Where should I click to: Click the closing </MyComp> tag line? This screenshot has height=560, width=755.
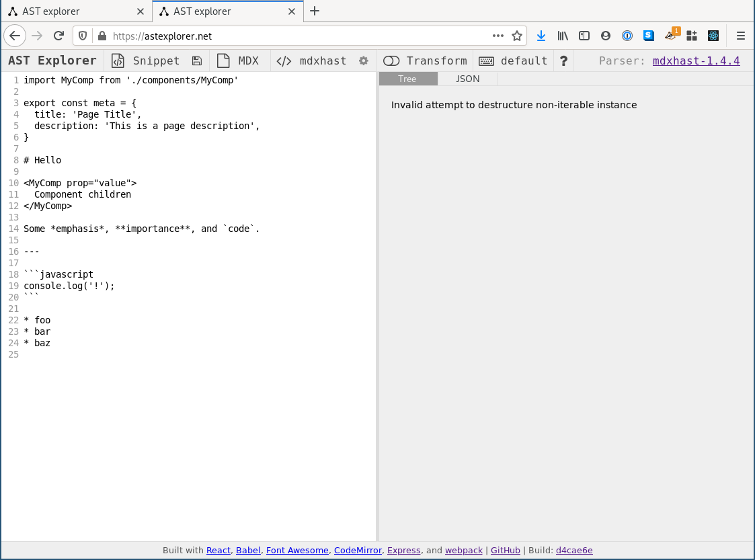pyautogui.click(x=48, y=206)
